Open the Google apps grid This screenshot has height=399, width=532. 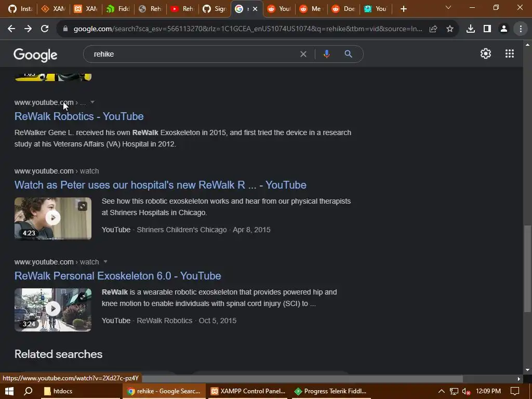510,54
